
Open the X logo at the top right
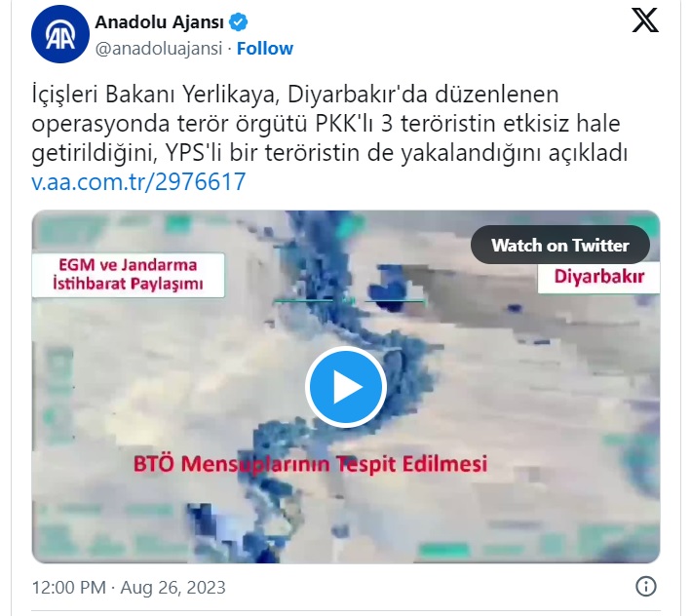(x=645, y=20)
